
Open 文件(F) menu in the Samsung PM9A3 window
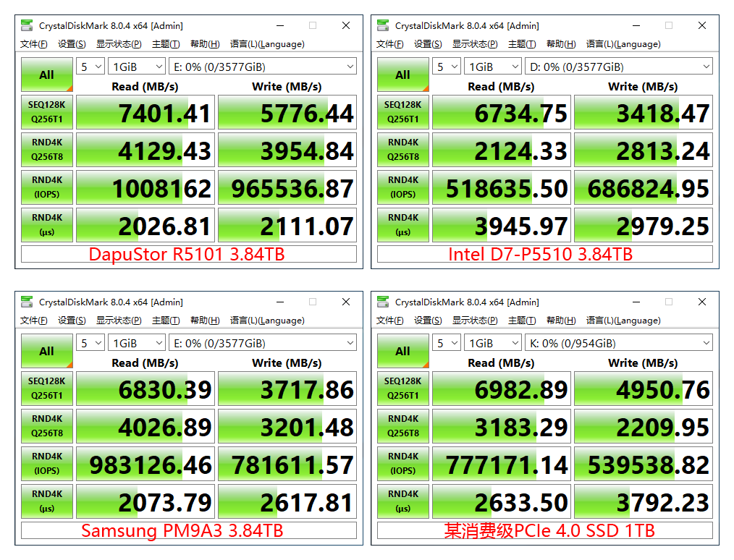(x=34, y=321)
